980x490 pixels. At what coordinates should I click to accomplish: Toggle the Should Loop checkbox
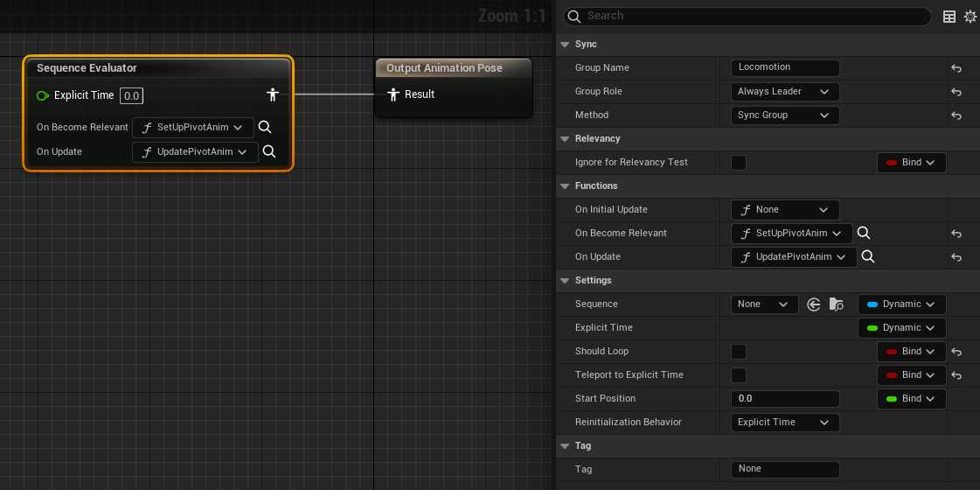739,352
